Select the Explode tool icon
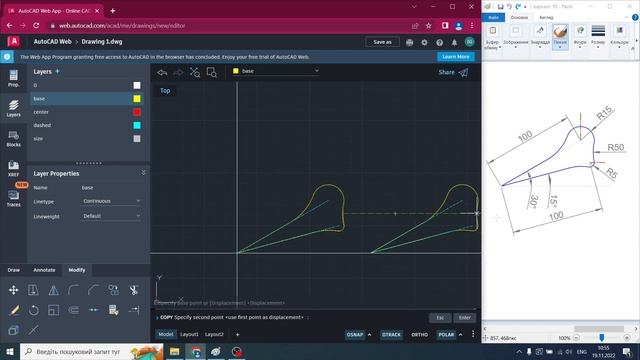 click(33, 330)
